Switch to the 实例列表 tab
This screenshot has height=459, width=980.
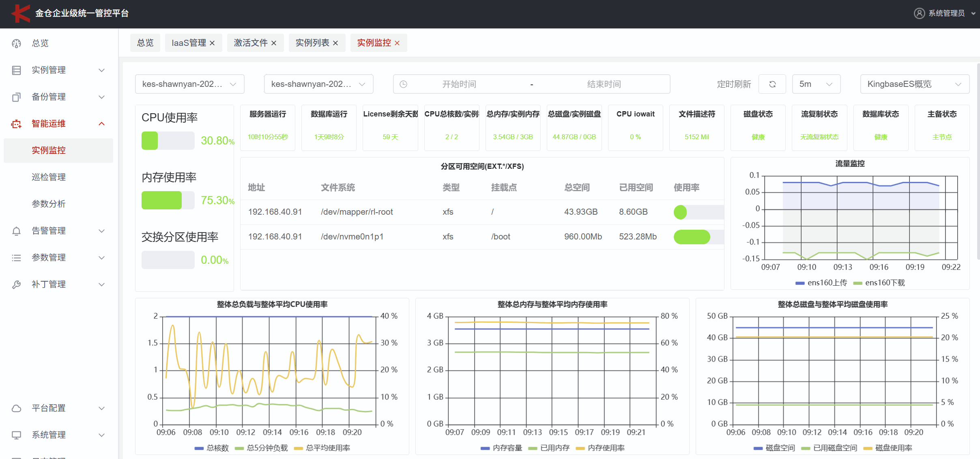click(312, 43)
